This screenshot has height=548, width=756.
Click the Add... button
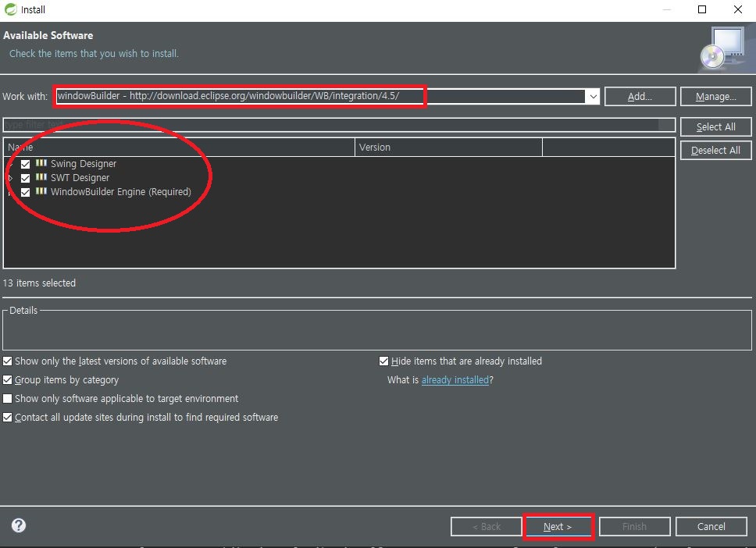(x=640, y=96)
